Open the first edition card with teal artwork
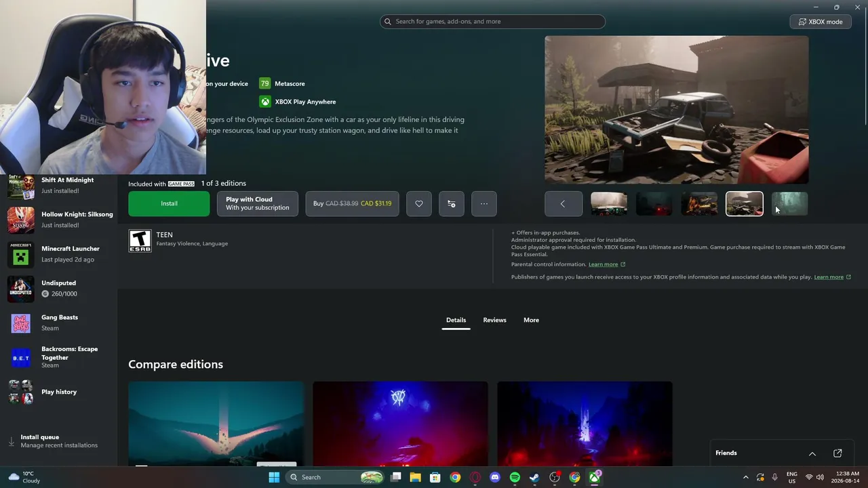The height and width of the screenshot is (488, 868). point(216,424)
